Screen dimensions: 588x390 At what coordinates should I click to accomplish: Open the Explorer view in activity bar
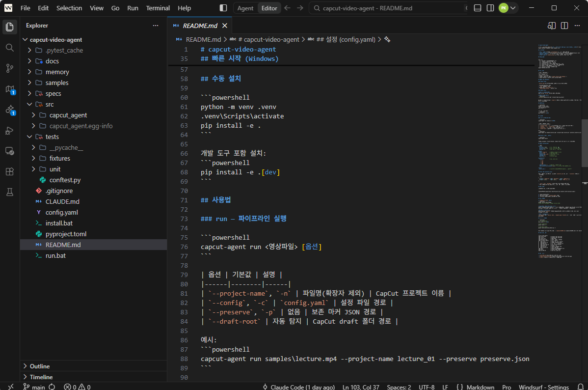tap(10, 27)
